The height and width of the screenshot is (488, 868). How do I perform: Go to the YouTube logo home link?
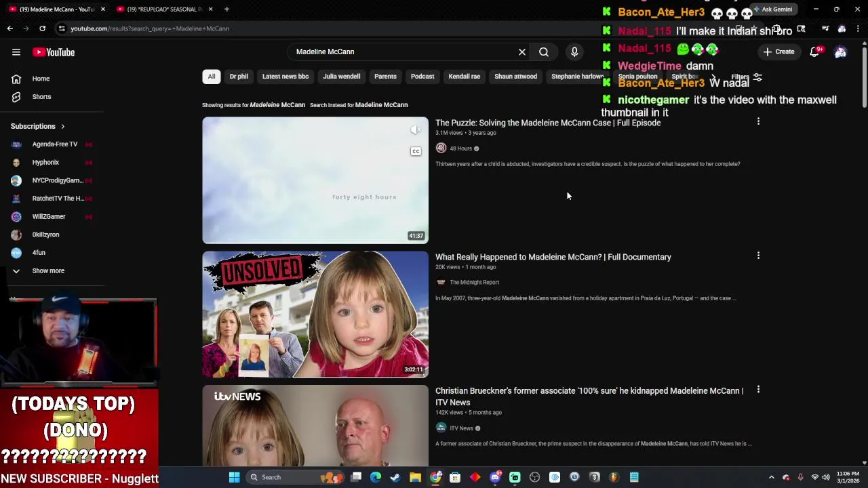point(54,52)
